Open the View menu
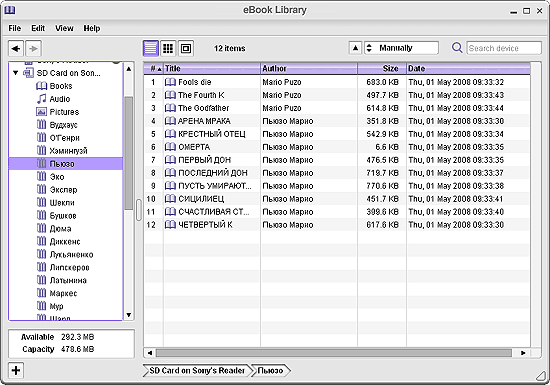550x385 pixels. (x=64, y=28)
